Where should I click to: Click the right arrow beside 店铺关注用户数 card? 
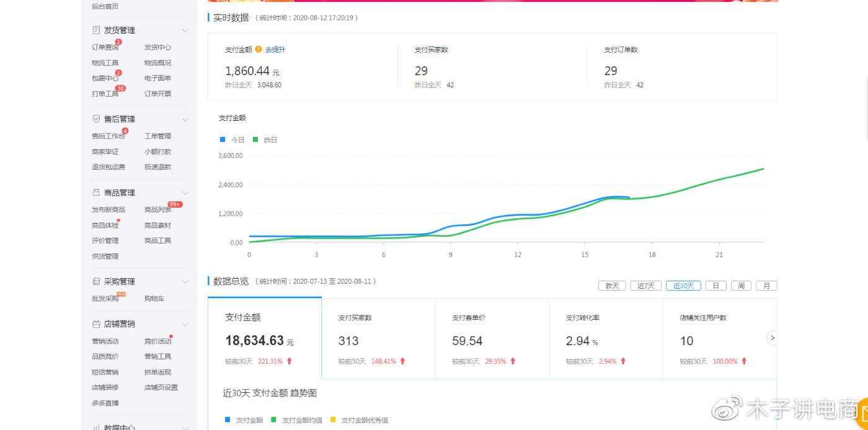pyautogui.click(x=772, y=338)
